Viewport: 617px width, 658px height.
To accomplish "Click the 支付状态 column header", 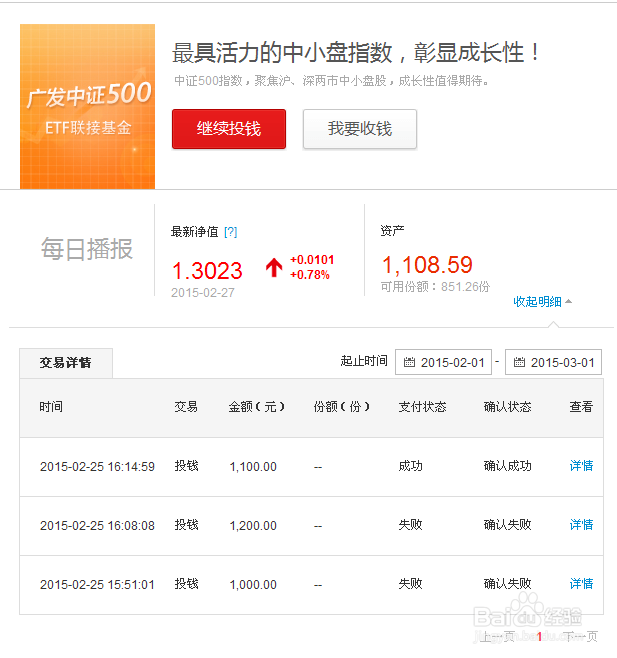I will pos(422,407).
